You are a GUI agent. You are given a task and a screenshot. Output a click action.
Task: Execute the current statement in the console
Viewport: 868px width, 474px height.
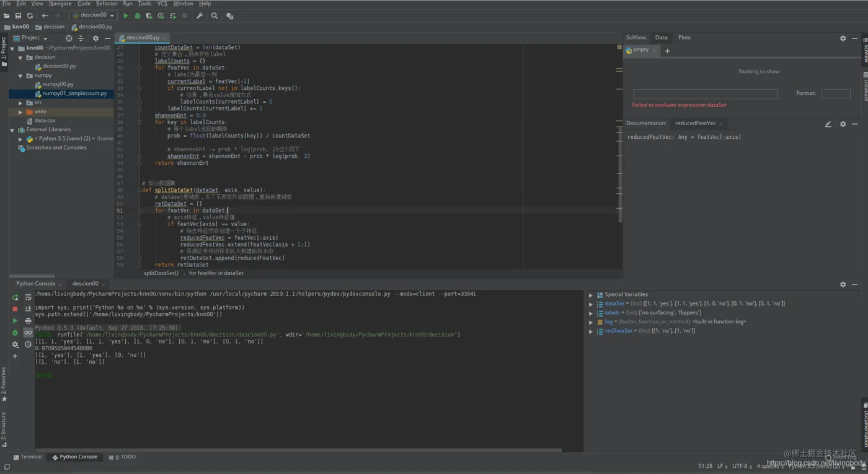pos(15,321)
